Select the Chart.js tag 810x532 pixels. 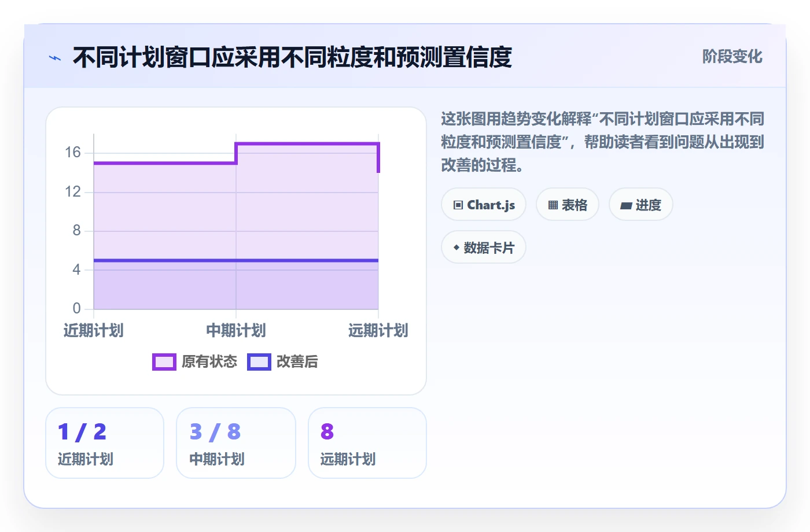484,205
